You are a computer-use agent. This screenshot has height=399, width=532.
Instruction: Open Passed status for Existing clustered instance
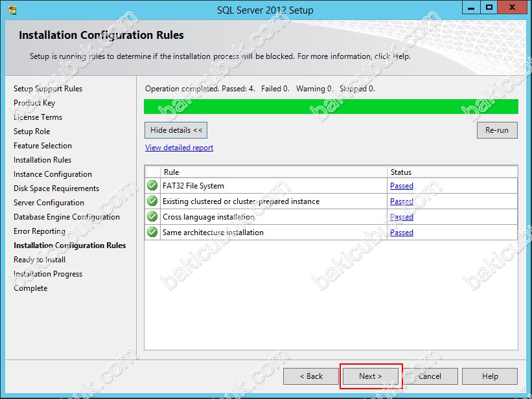[402, 201]
